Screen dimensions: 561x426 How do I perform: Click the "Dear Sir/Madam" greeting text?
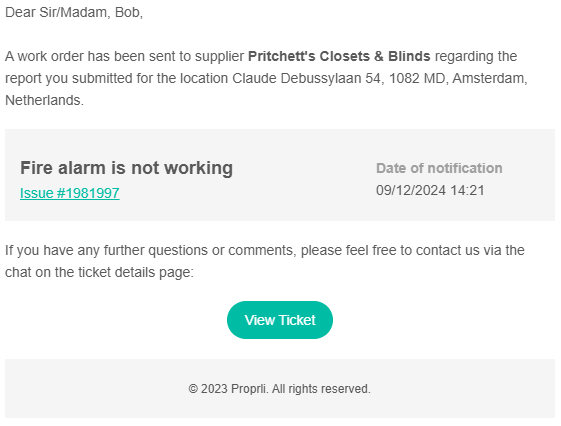pyautogui.click(x=56, y=12)
